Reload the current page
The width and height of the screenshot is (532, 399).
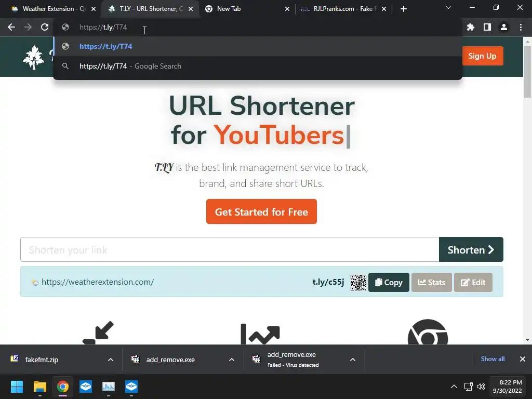point(45,27)
